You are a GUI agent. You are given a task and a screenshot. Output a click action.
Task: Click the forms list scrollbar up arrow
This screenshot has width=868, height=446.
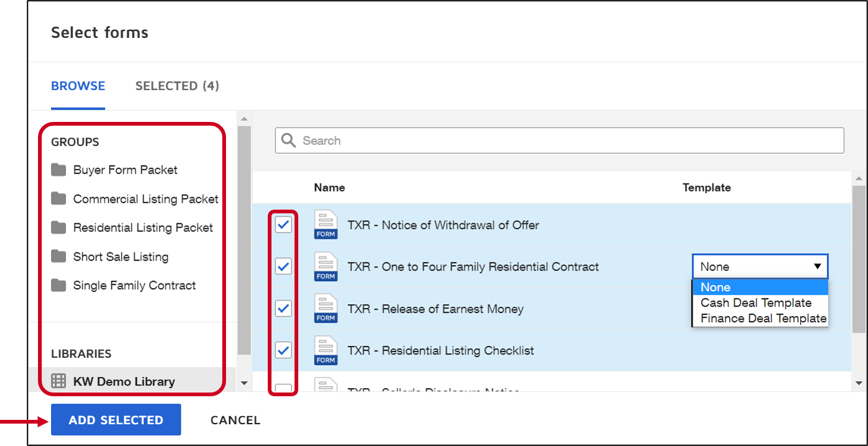click(859, 179)
